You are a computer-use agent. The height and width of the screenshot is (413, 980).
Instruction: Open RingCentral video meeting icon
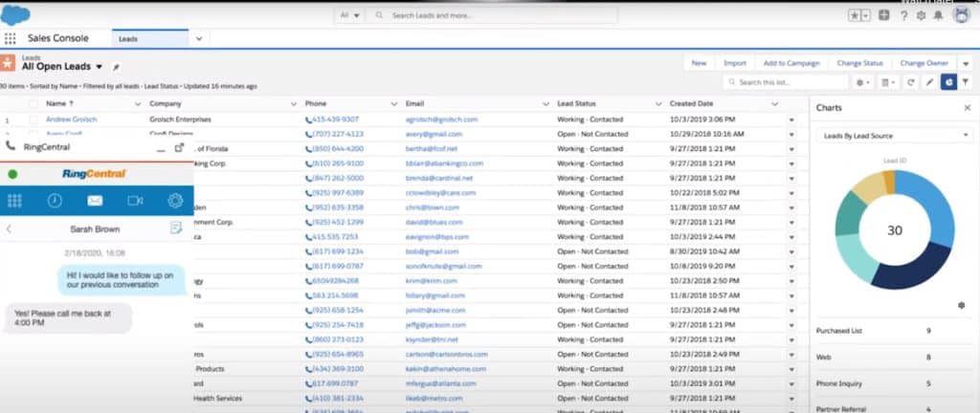coord(135,201)
